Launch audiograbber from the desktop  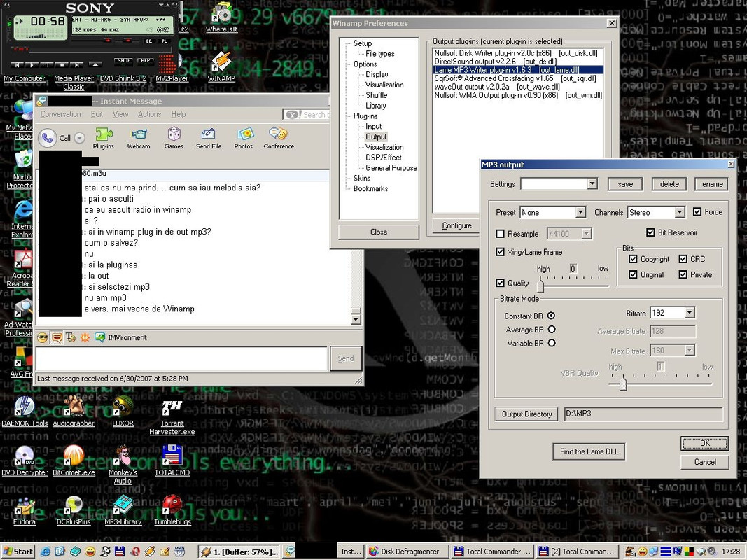pos(74,411)
